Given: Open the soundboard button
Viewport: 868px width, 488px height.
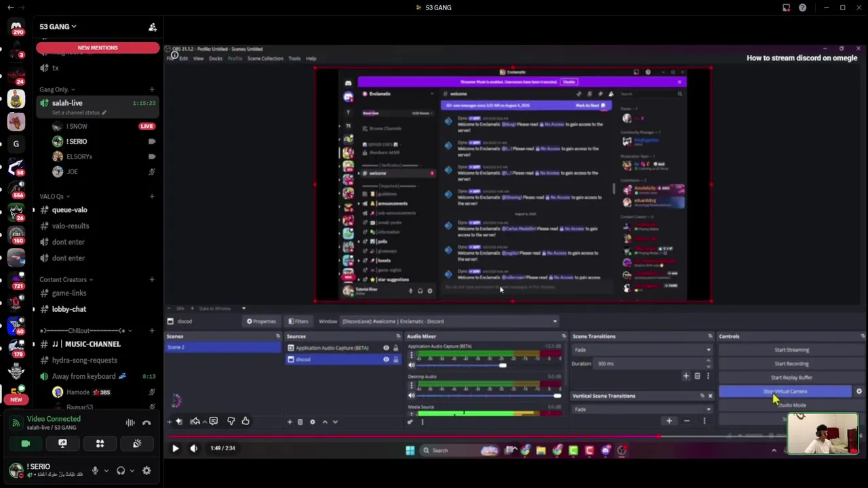Looking at the screenshot, I should (137, 443).
